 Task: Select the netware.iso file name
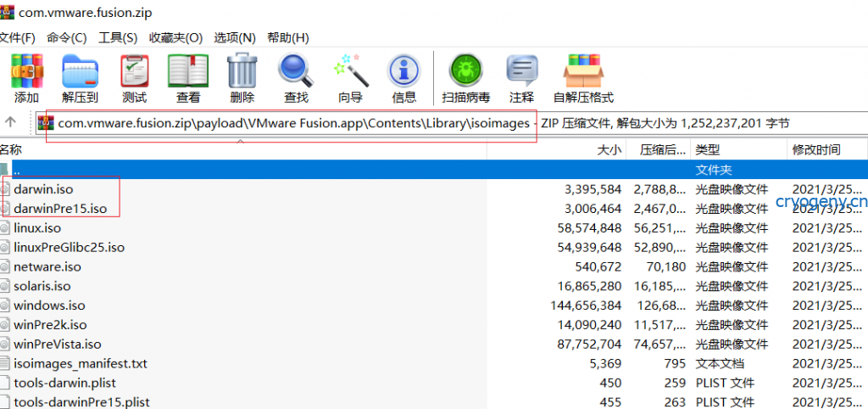click(x=47, y=267)
